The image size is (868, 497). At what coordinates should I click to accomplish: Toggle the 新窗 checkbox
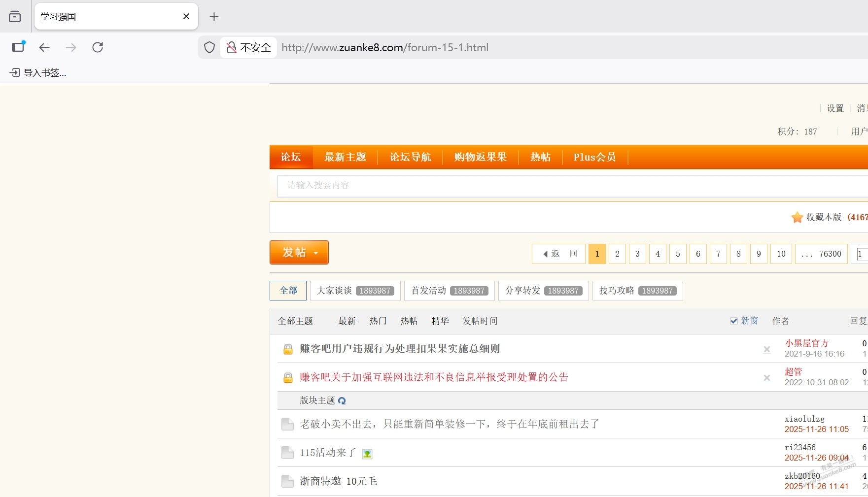[733, 321]
